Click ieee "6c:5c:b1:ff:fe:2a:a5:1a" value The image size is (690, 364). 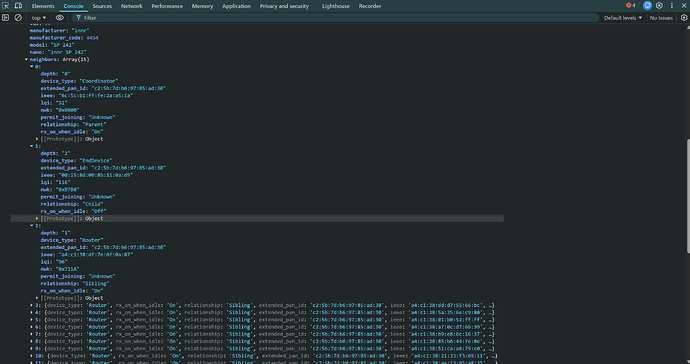96,96
